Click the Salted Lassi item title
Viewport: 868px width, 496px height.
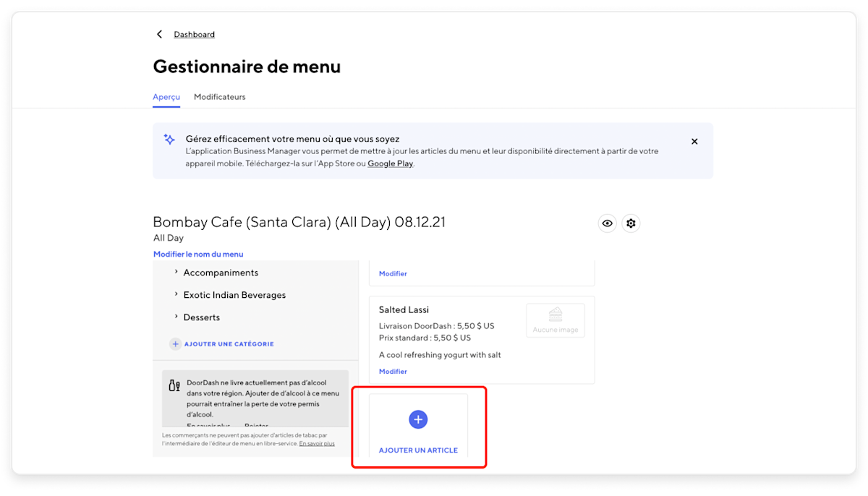[404, 310]
